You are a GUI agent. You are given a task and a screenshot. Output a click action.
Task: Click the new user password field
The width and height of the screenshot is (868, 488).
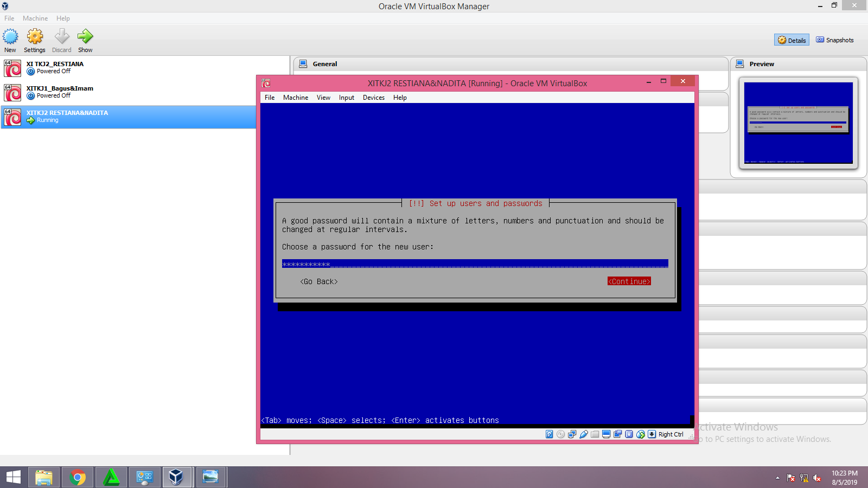475,264
